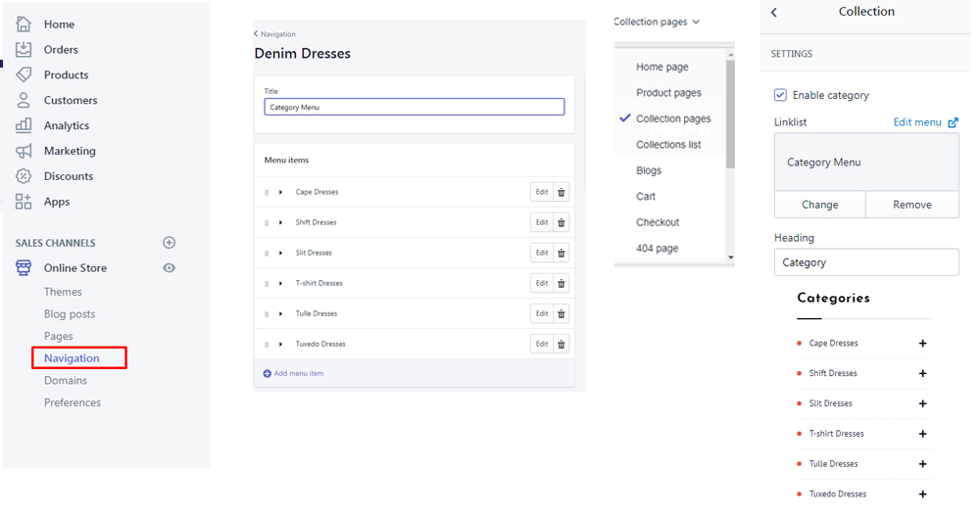Image resolution: width=980 pixels, height=516 pixels.
Task: Go back using Collection panel arrow
Action: (x=774, y=13)
